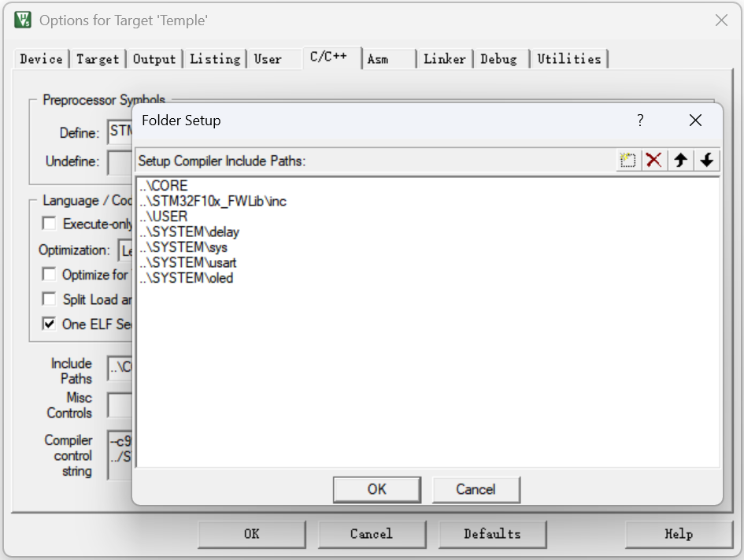The width and height of the screenshot is (744, 560).
Task: Switch to the Device tab
Action: (41, 59)
